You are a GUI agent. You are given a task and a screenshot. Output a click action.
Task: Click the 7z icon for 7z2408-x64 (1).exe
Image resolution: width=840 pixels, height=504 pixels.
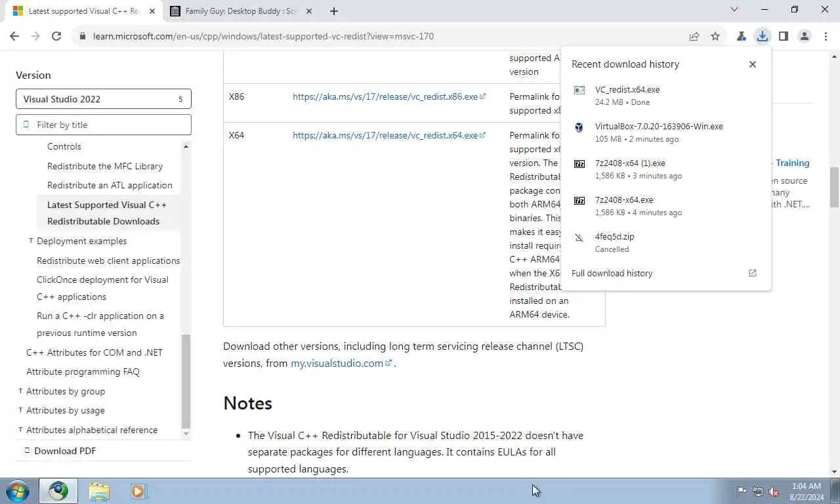point(579,164)
